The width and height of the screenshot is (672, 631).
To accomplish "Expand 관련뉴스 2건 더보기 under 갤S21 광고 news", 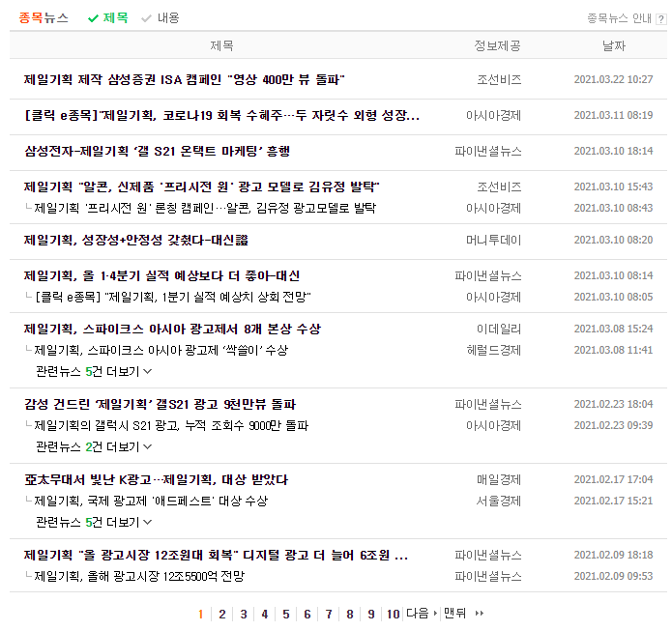I will 94,446.
